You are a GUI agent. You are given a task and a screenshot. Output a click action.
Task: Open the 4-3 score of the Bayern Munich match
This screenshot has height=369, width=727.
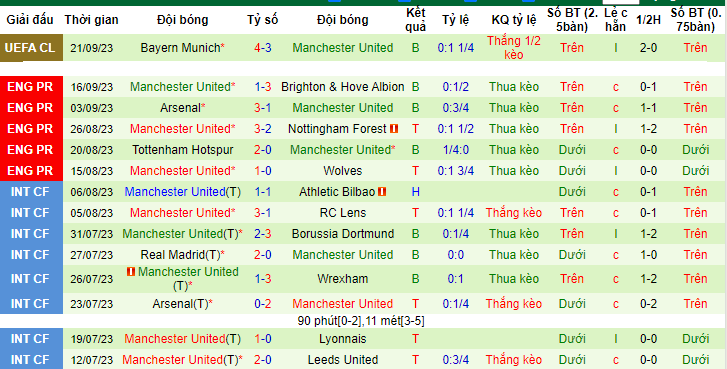click(x=262, y=48)
